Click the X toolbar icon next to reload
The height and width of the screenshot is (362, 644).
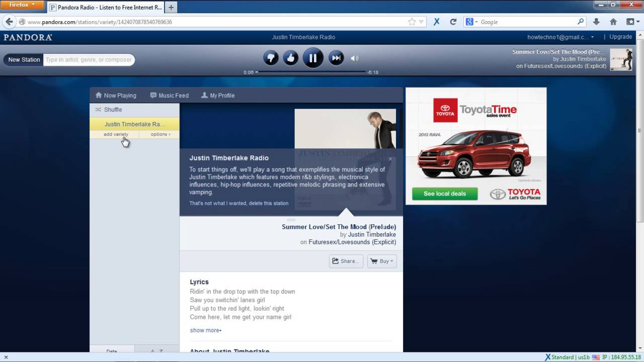click(437, 22)
